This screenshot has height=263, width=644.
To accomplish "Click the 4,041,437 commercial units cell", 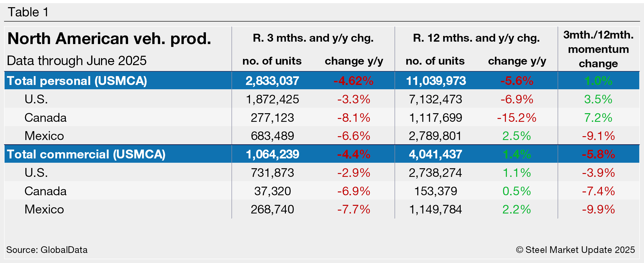I will point(435,154).
